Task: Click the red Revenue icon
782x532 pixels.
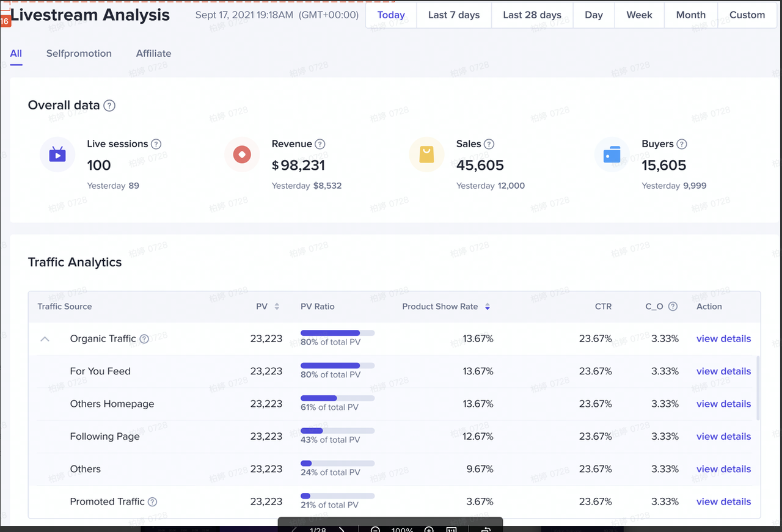Action: click(x=242, y=155)
